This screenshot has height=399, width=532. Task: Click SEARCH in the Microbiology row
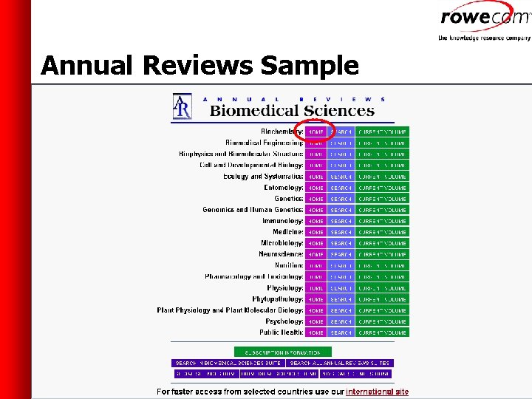point(341,243)
